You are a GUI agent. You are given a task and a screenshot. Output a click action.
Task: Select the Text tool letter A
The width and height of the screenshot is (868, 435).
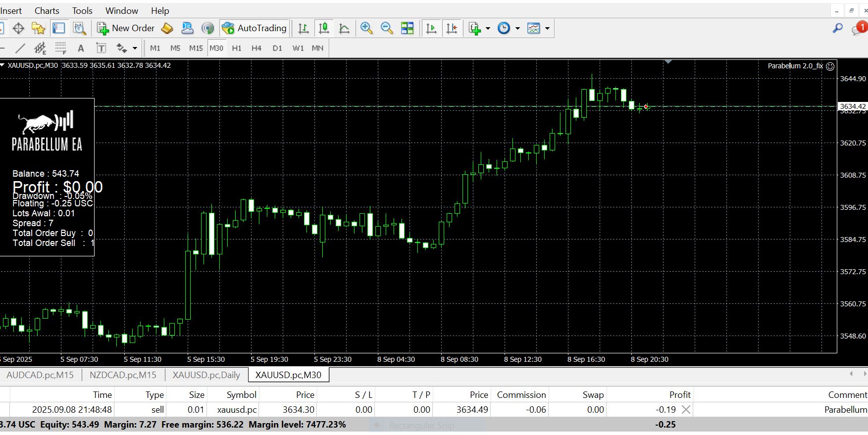[x=81, y=48]
